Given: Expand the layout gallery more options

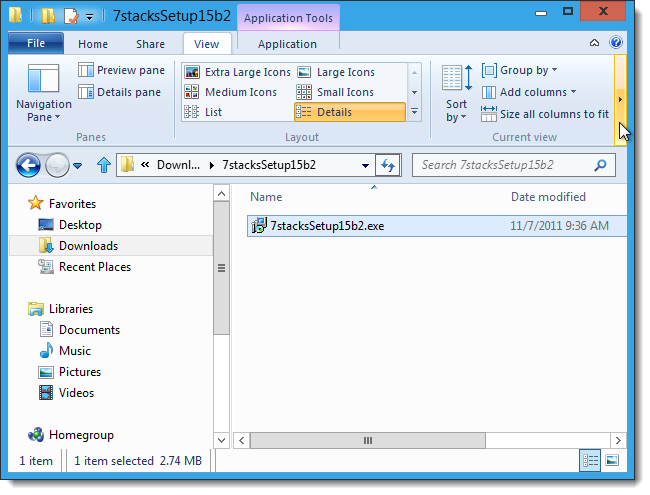Looking at the screenshot, I should (414, 112).
